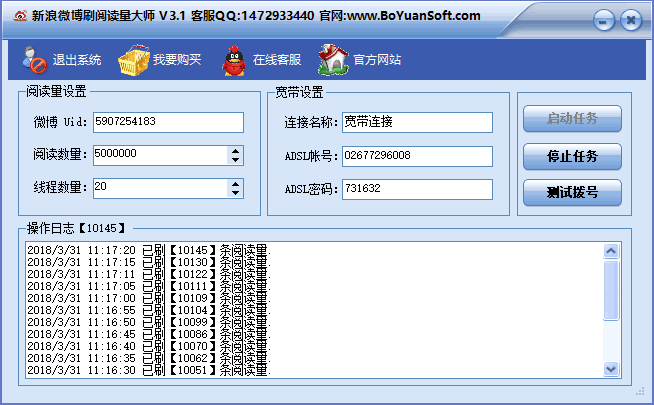Viewport: 654px width, 405px height.
Task: Select log entry 11:16:30 已刷【10051】
Action: coord(149,370)
